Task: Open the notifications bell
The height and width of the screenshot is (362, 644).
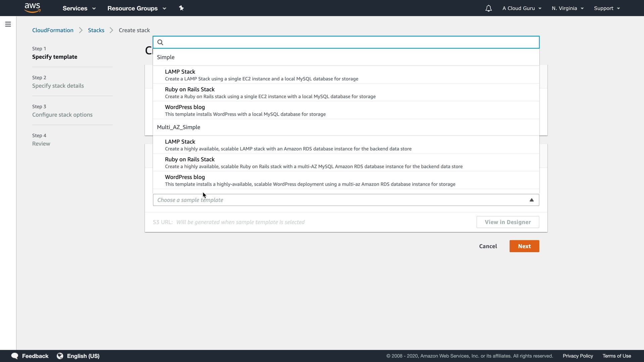Action: [x=488, y=8]
